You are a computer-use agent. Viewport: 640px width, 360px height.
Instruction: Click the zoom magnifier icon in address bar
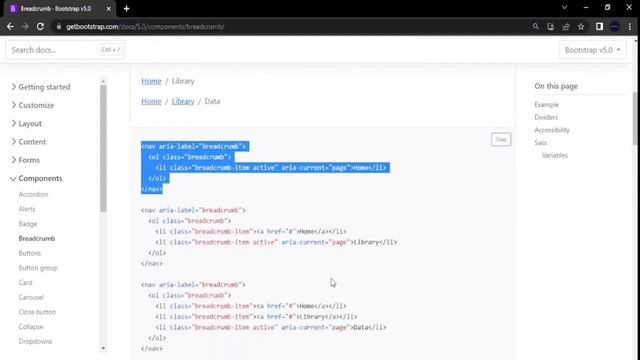[536, 27]
